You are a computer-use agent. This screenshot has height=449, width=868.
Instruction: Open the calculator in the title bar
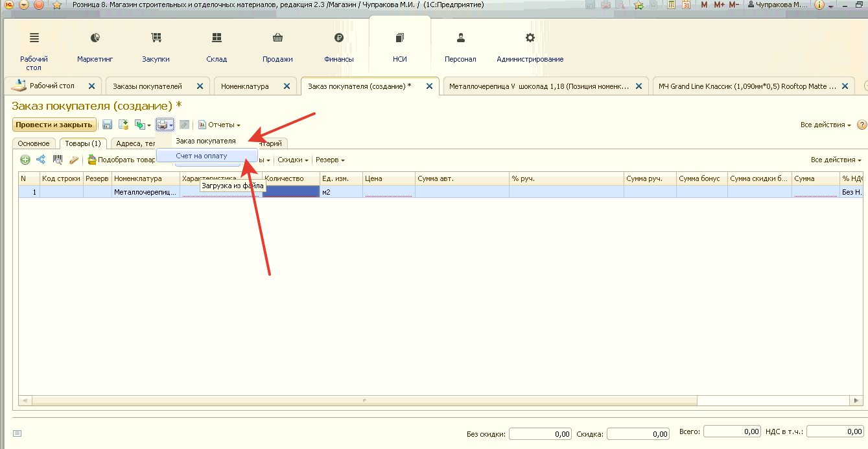[672, 5]
